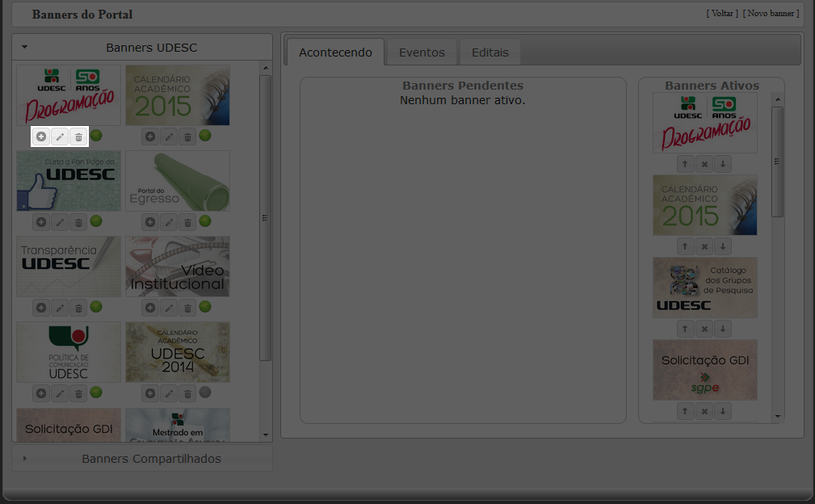Add the Portal do Egresso banner

point(150,222)
